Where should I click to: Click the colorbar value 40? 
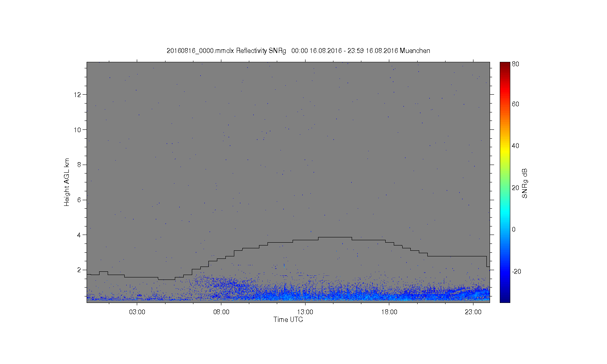click(x=516, y=146)
